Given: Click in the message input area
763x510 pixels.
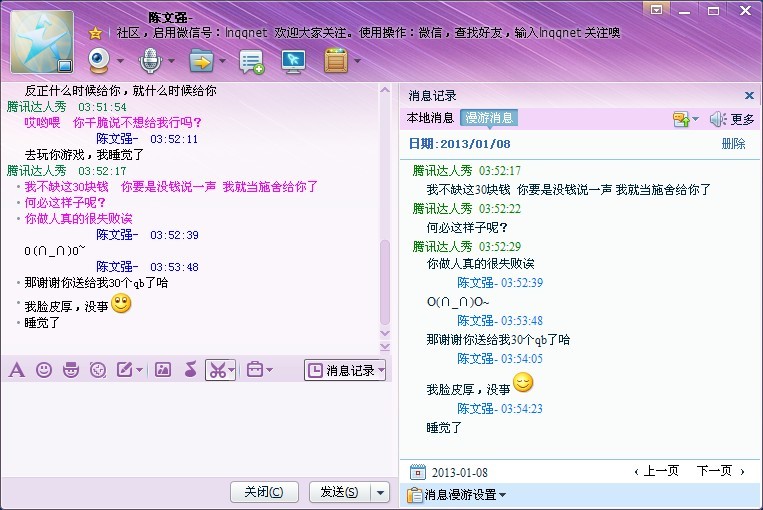Looking at the screenshot, I should (197, 428).
